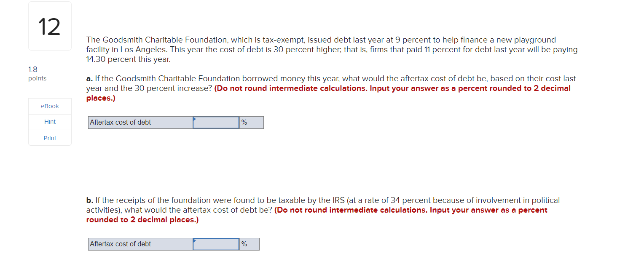Select the answer input field for part a

[216, 122]
